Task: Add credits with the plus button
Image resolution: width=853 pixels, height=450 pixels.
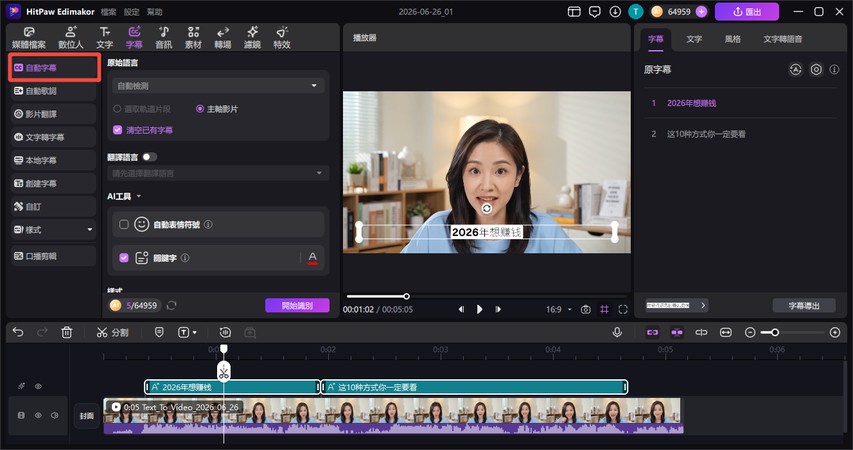Action: 701,11
